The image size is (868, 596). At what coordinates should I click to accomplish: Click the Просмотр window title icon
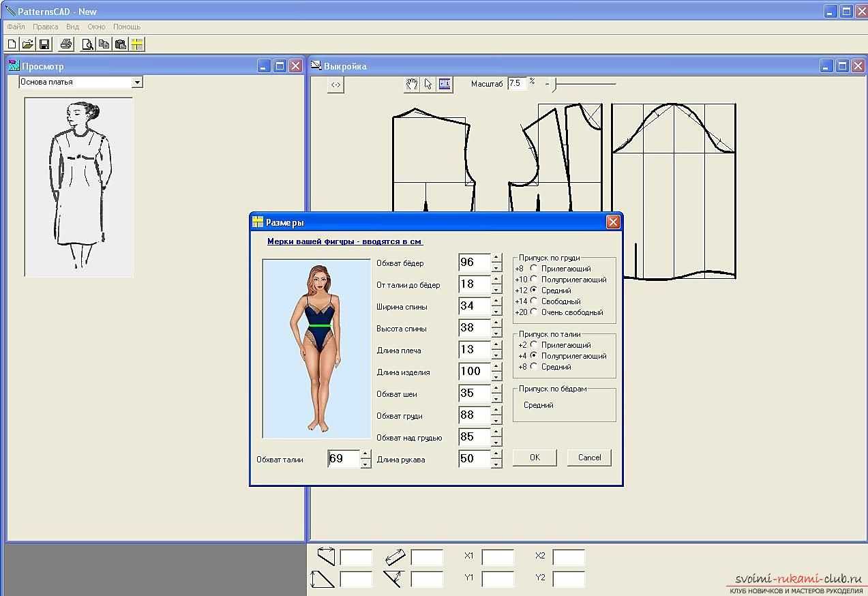13,66
